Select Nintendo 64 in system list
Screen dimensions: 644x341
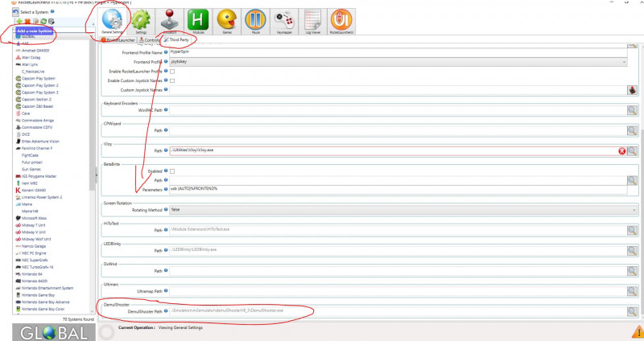pos(31,274)
